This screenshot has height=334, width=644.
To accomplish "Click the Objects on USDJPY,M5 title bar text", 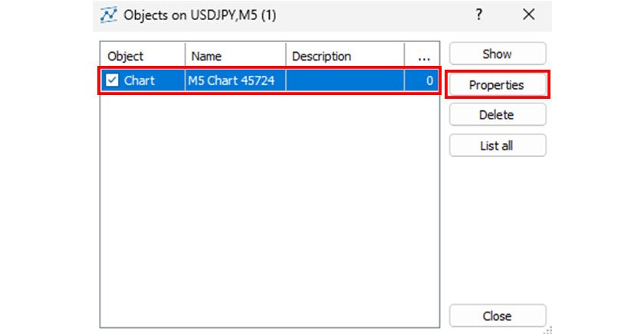I will tap(199, 15).
